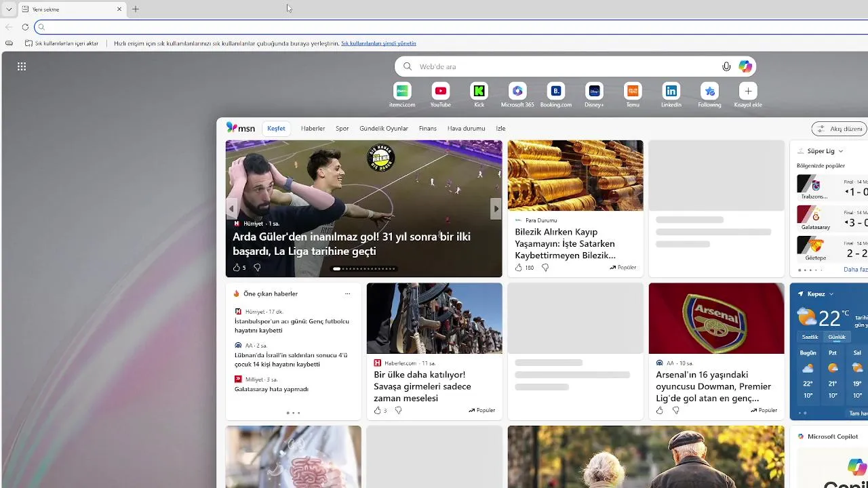Open the Following shortcut tile
Viewport: 868px width, 488px height.
[710, 95]
